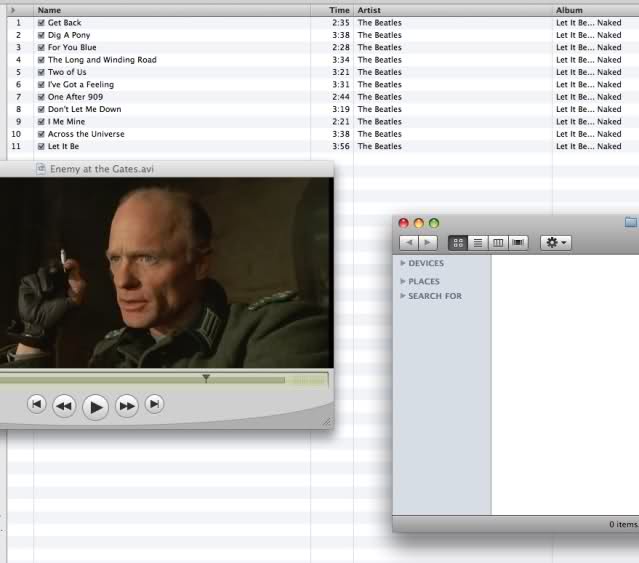Image resolution: width=639 pixels, height=563 pixels.
Task: Toggle The Long and Winding Road checkbox
Action: click(x=41, y=60)
